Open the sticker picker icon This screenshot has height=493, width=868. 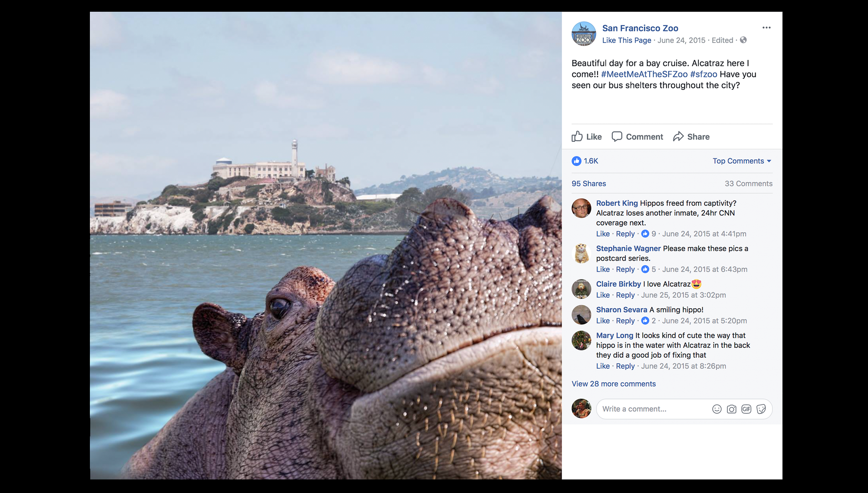click(x=761, y=409)
